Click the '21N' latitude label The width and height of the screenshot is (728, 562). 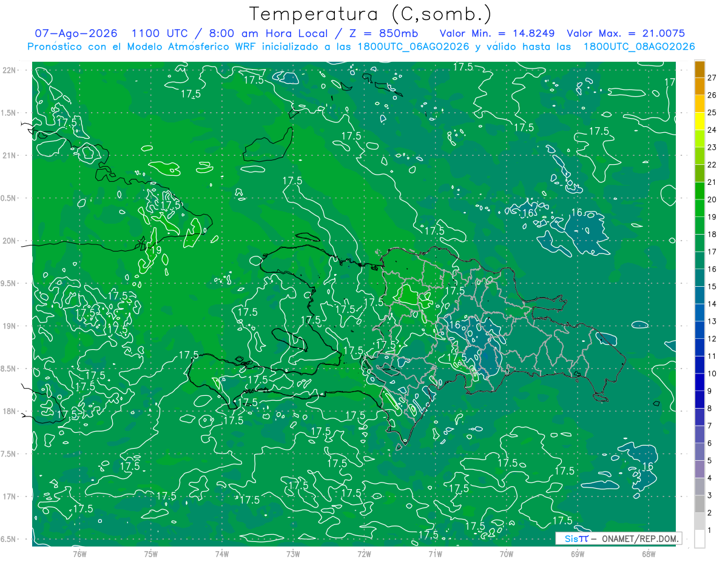(9, 155)
